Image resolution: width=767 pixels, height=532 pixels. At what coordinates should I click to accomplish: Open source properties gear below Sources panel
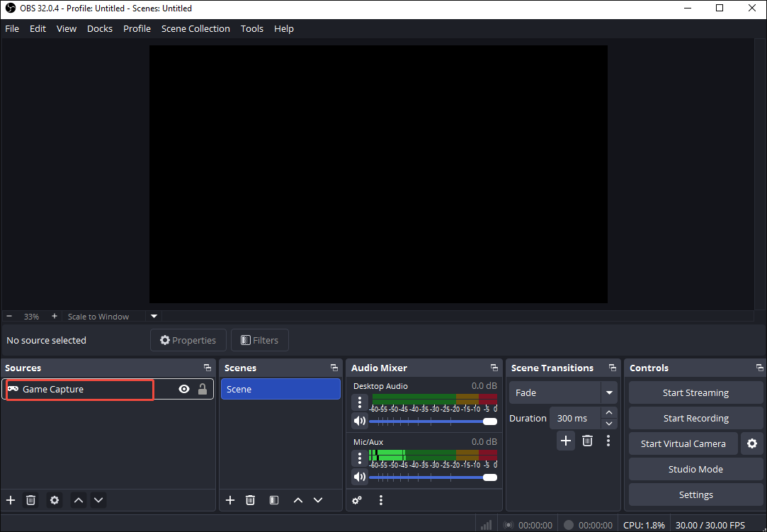pyautogui.click(x=54, y=500)
